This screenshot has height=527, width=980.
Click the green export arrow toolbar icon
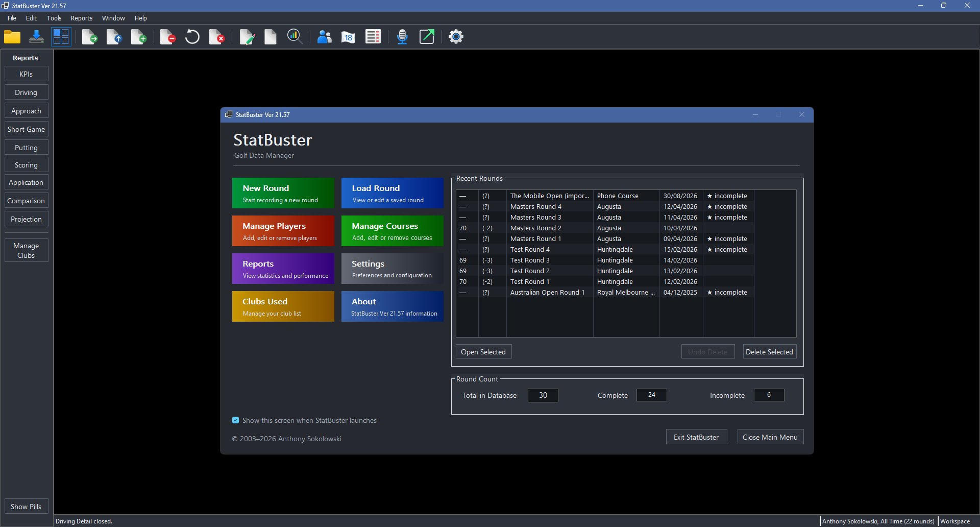pos(427,37)
